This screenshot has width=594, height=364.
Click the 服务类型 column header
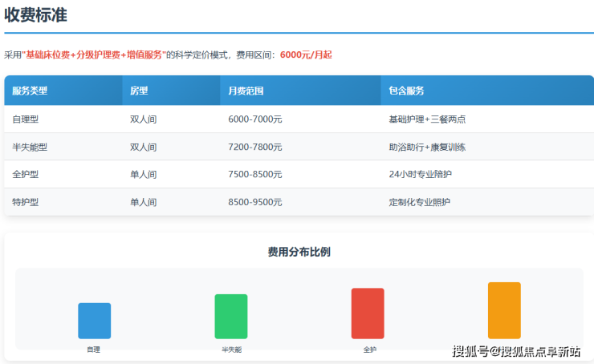click(x=30, y=91)
